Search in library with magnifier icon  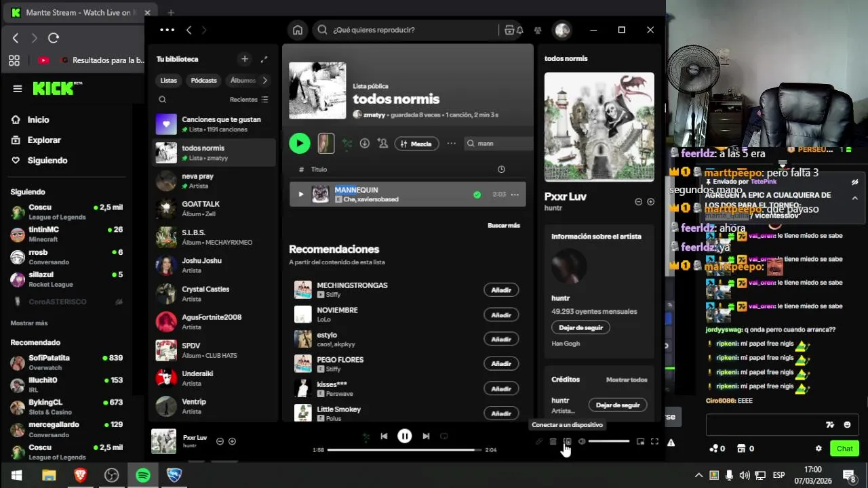coord(162,100)
